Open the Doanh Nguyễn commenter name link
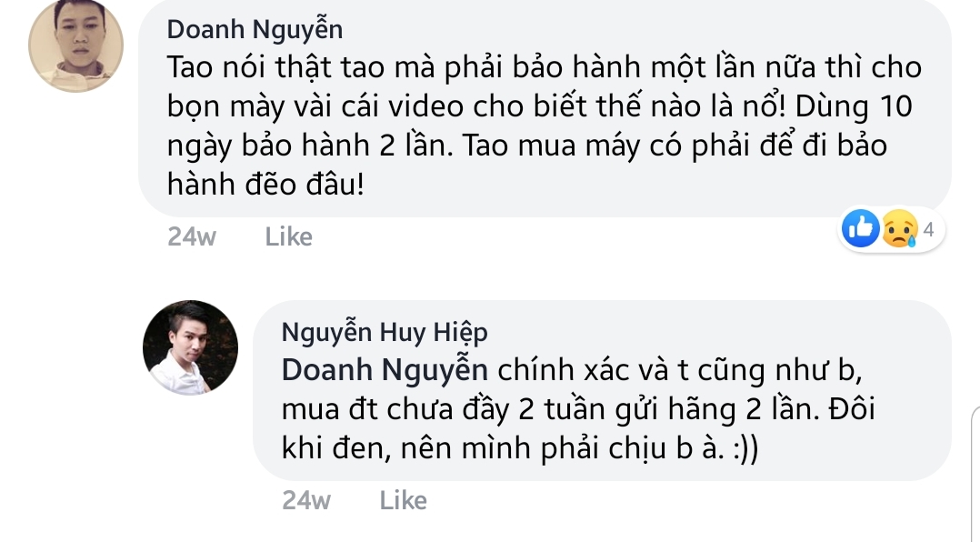This screenshot has width=980, height=542. pos(255,29)
